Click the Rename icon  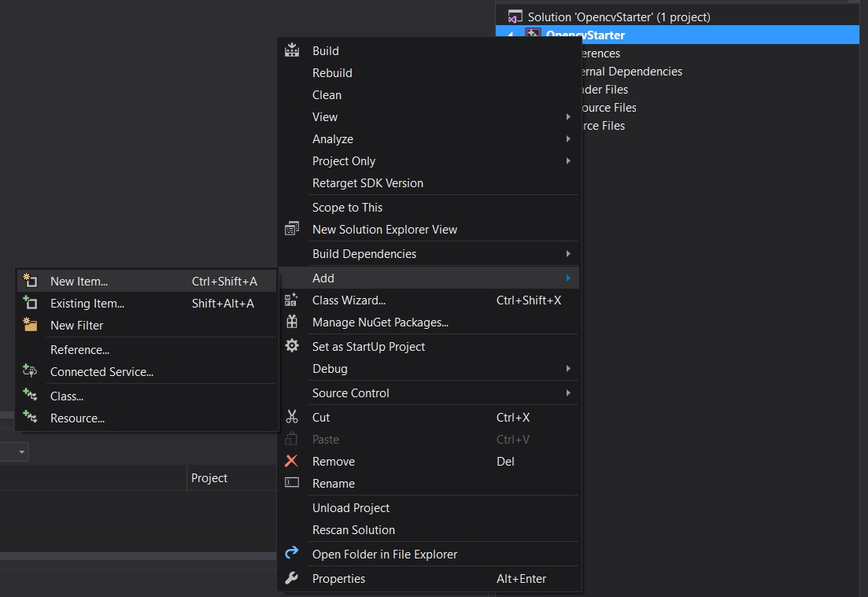coord(292,484)
